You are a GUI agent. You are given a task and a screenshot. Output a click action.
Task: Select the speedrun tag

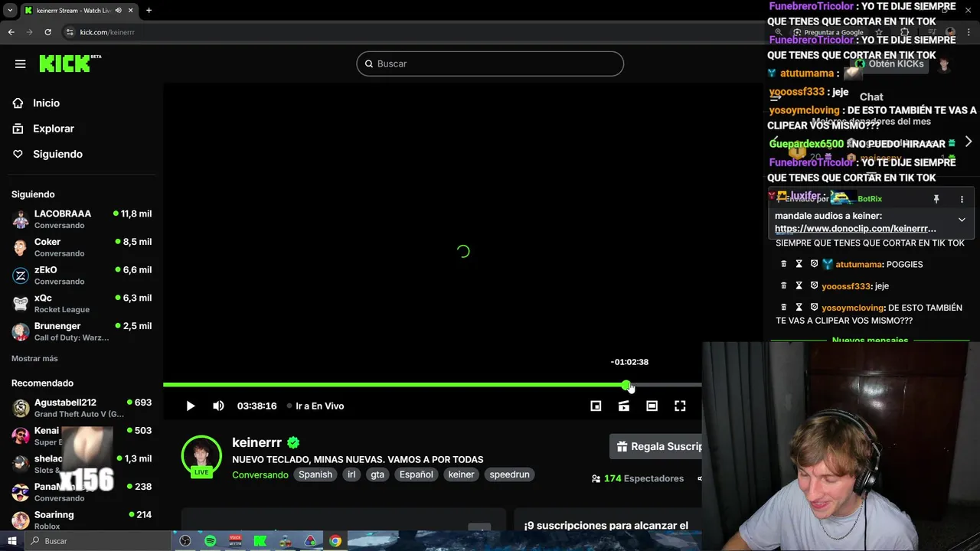(509, 474)
